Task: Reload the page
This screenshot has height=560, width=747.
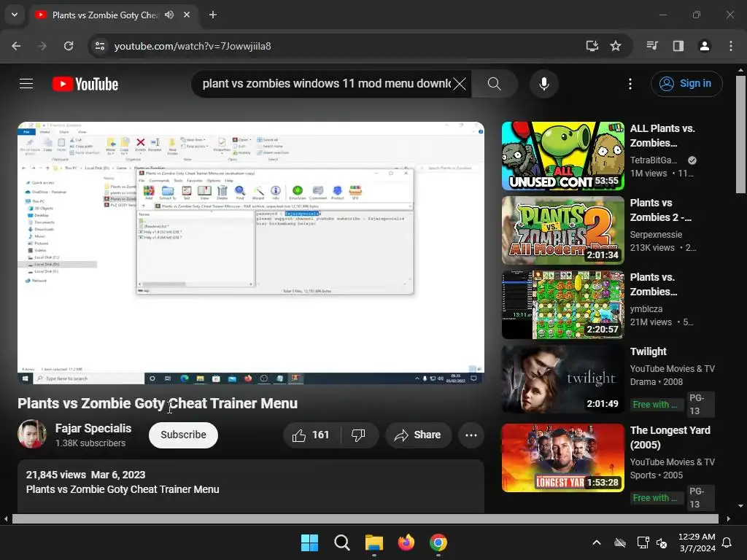Action: pyautogui.click(x=69, y=46)
